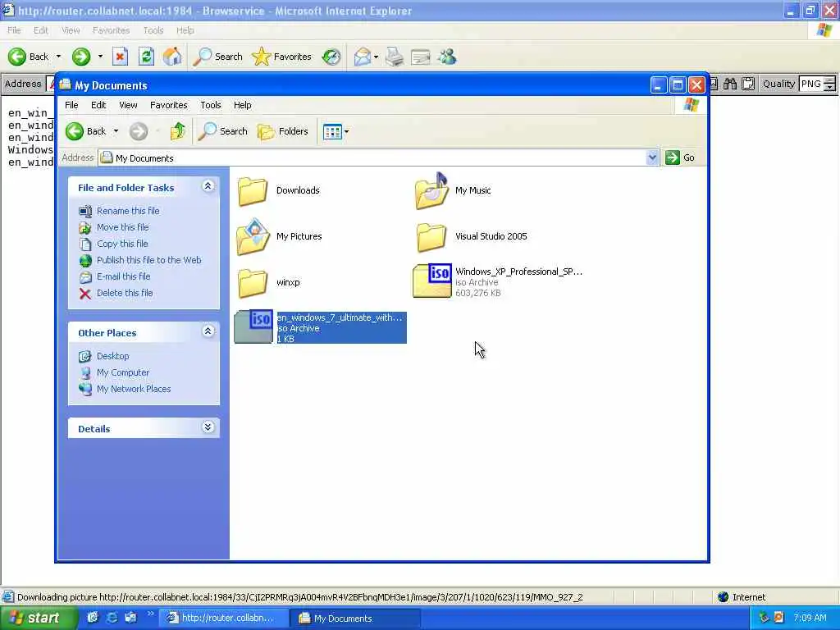Open IE Forward history dropdown arrow
840x630 pixels.
(x=100, y=57)
